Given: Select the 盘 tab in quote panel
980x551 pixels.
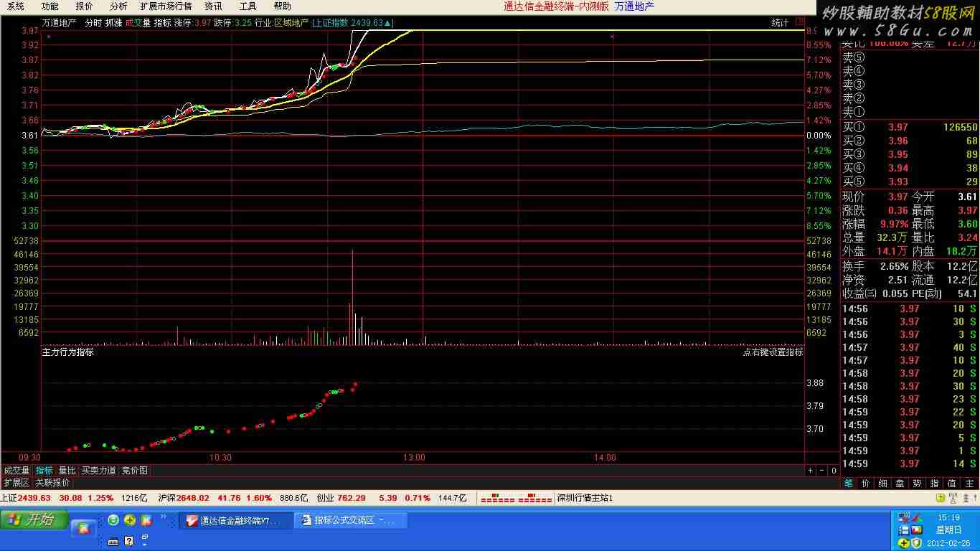Looking at the screenshot, I should click(900, 484).
